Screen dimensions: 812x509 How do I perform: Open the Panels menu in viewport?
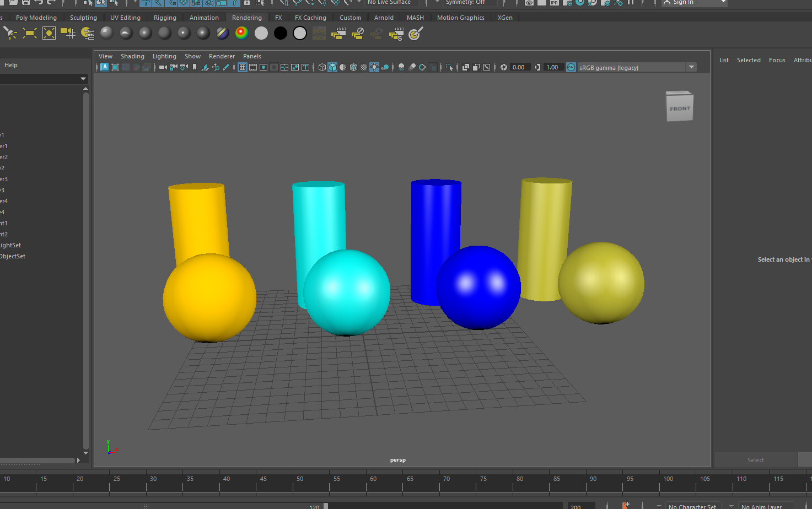pos(252,56)
